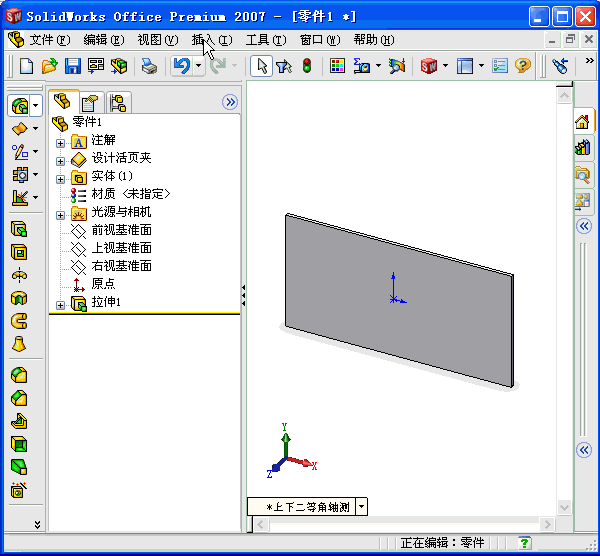The height and width of the screenshot is (556, 600).
Task: Open dropdown beside the red SW cube
Action: click(x=445, y=66)
